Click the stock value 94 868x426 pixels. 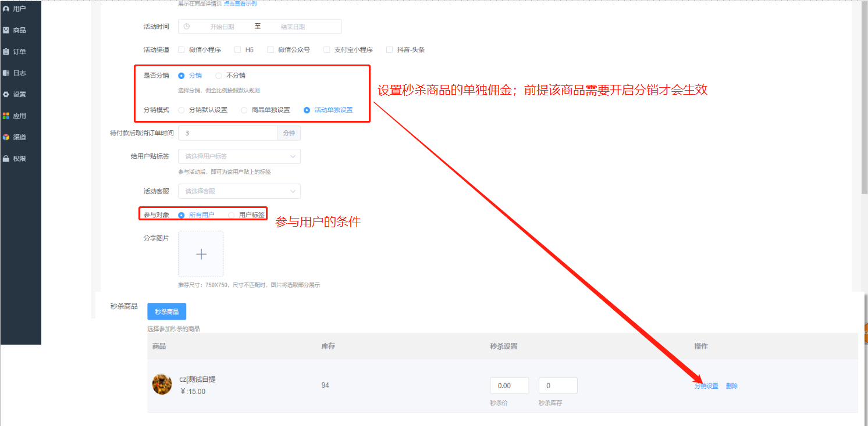(x=325, y=385)
